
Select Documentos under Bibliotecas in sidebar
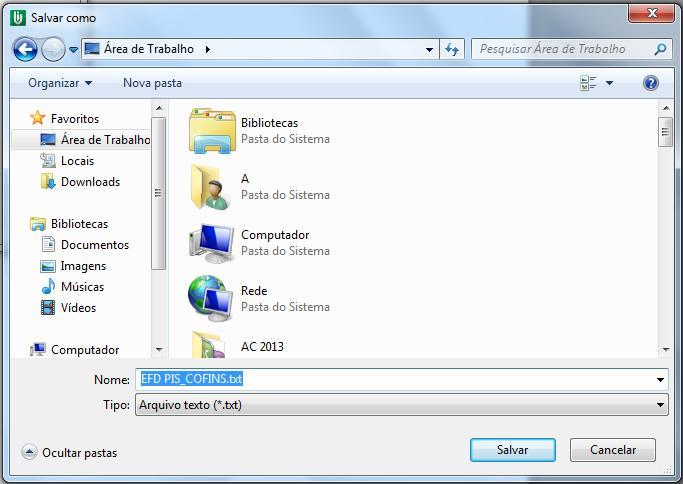click(x=94, y=245)
